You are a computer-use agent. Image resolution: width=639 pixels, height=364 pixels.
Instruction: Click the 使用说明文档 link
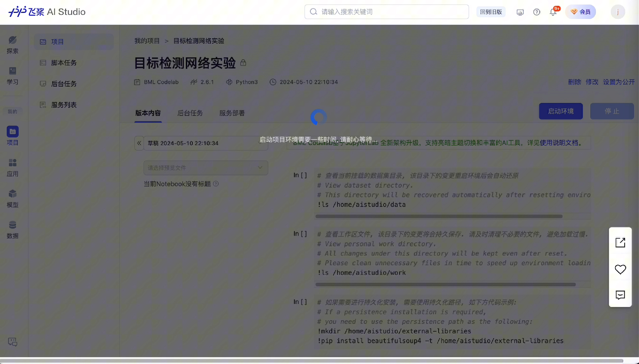click(x=559, y=143)
